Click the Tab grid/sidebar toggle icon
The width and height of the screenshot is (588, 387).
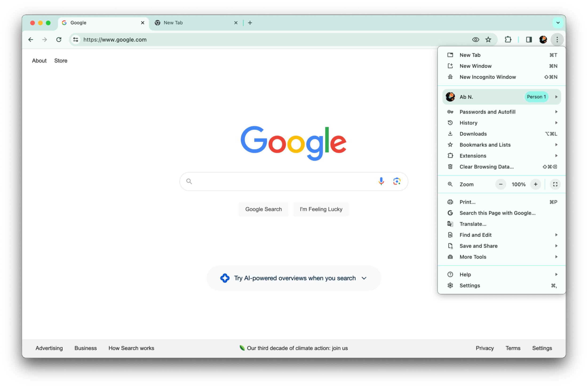click(529, 40)
